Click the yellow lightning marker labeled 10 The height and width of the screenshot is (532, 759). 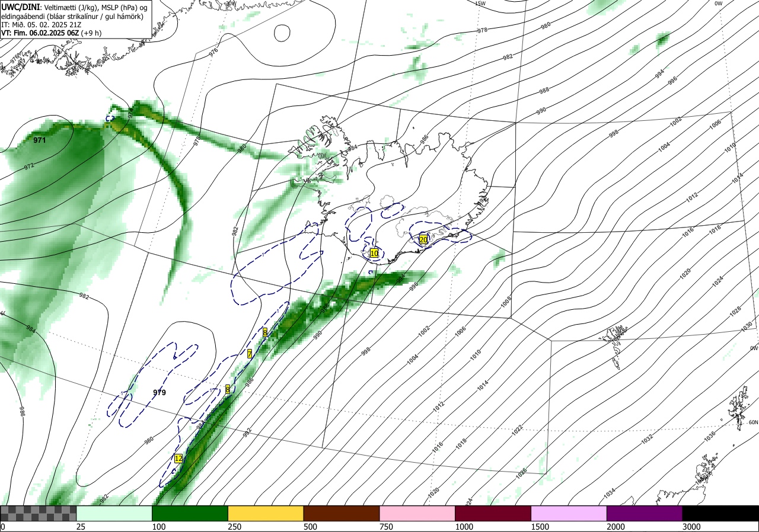pyautogui.click(x=374, y=253)
